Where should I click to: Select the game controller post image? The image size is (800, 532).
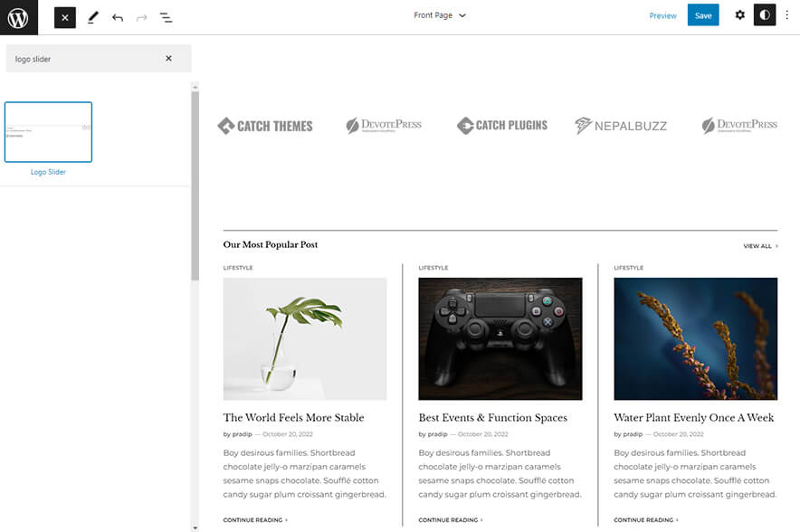click(500, 338)
